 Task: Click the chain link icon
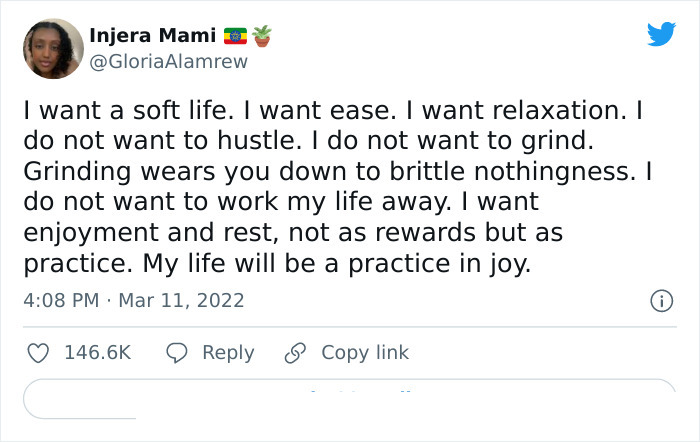click(295, 353)
